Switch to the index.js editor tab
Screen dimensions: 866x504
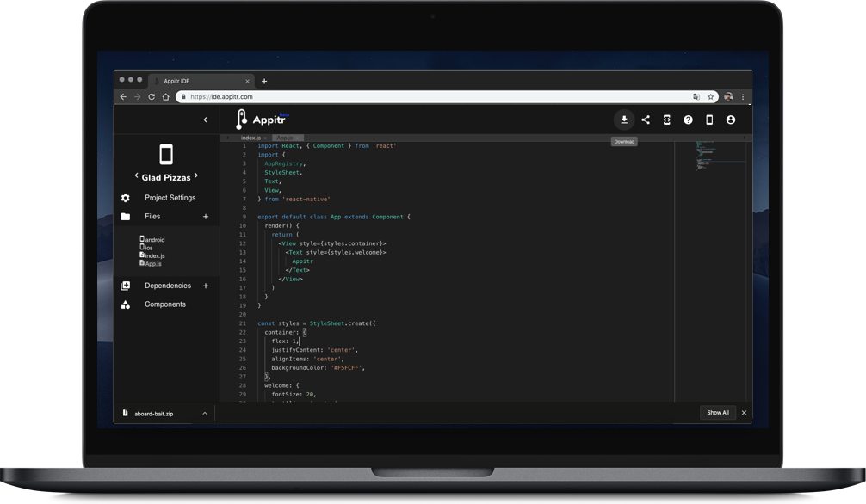251,138
